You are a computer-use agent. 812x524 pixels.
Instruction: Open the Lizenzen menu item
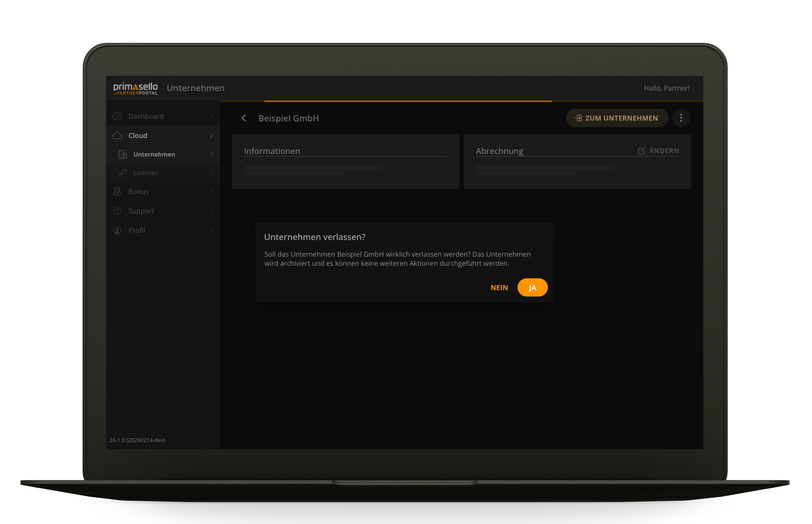[x=146, y=173]
